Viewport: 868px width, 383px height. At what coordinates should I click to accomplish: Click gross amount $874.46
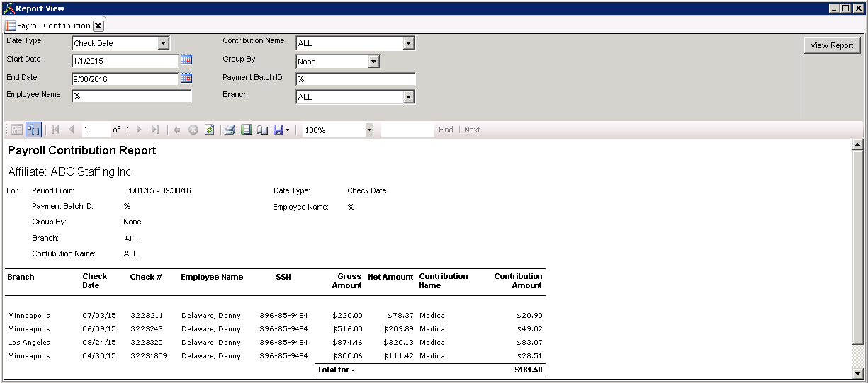346,343
